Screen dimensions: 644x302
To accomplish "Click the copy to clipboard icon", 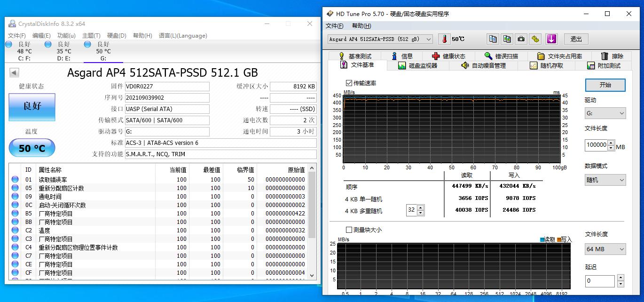I will (493, 39).
